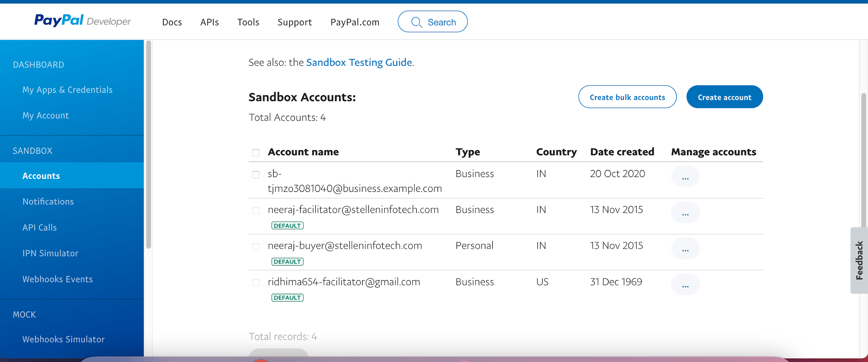
Task: Click sb-tjmzo3081040@business.example.com account name
Action: coord(355,181)
